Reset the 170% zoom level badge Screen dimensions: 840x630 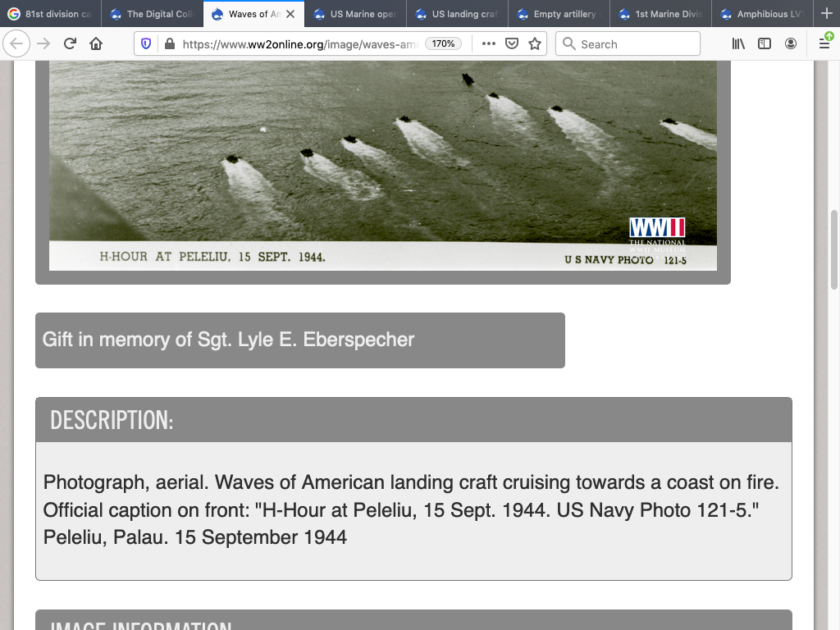click(443, 43)
